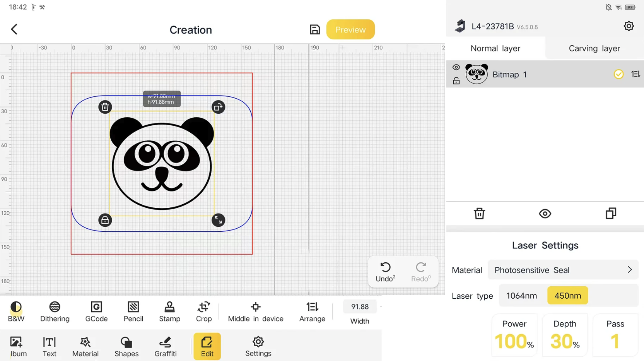
Task: Toggle aspect lock handle on panda image
Action: tap(105, 220)
